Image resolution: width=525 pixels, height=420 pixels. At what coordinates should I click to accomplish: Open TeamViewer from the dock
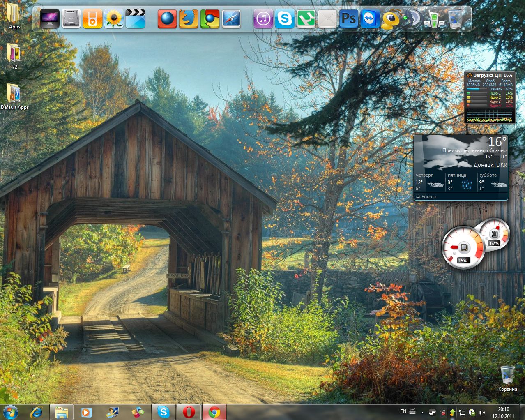pos(370,19)
